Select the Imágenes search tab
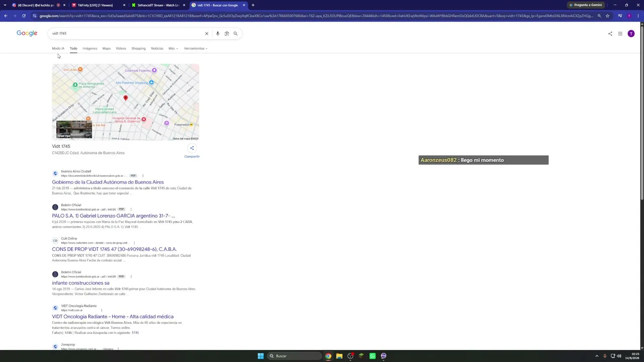Image resolution: width=644 pixels, height=362 pixels. (x=90, y=48)
